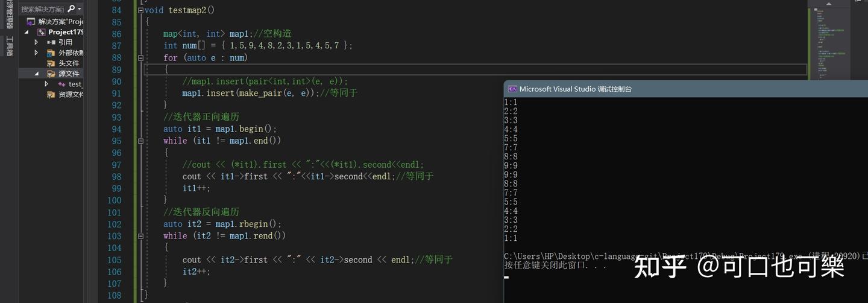Select the 外部依赖 tree item label
Screen dimensions: 868x303
pyautogui.click(x=71, y=53)
